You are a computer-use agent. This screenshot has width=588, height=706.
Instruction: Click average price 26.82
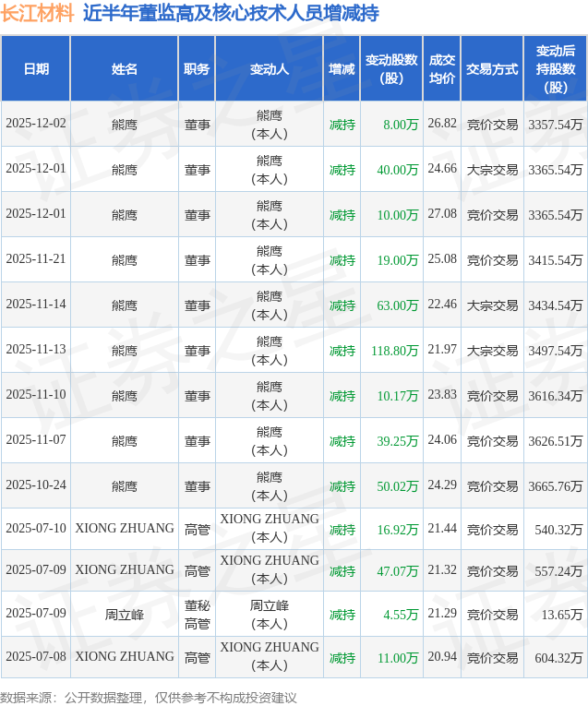pos(442,124)
